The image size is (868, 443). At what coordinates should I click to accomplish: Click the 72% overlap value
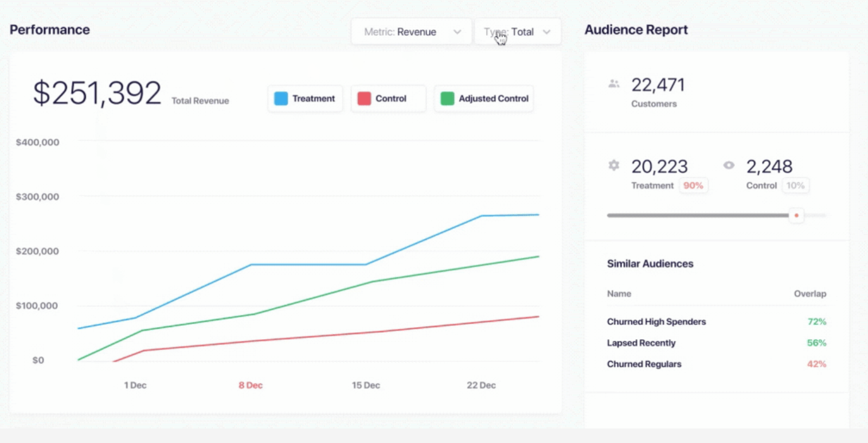coord(817,322)
